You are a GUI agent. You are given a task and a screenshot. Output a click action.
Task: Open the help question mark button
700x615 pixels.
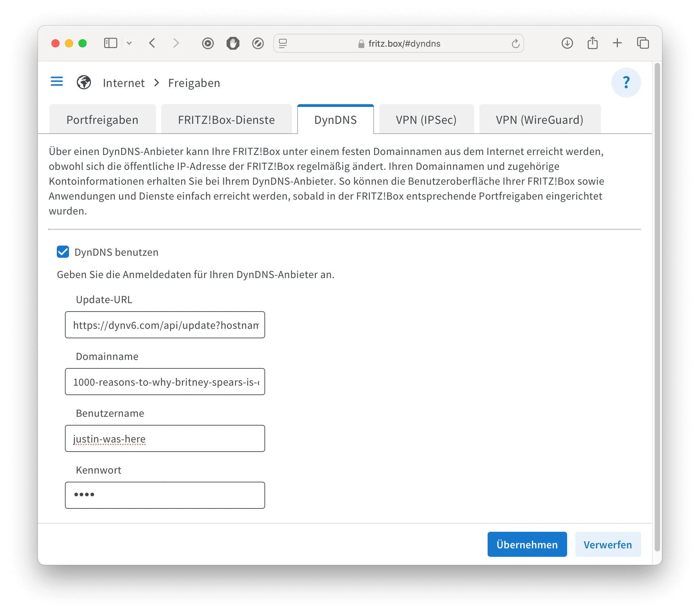point(626,83)
